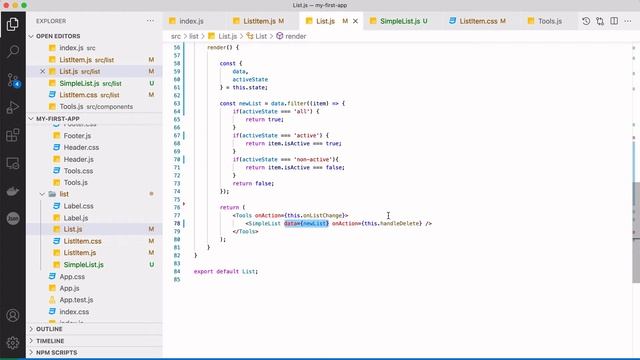Image resolution: width=640 pixels, height=360 pixels.
Task: Select List.js in the file tree
Action: (73, 229)
